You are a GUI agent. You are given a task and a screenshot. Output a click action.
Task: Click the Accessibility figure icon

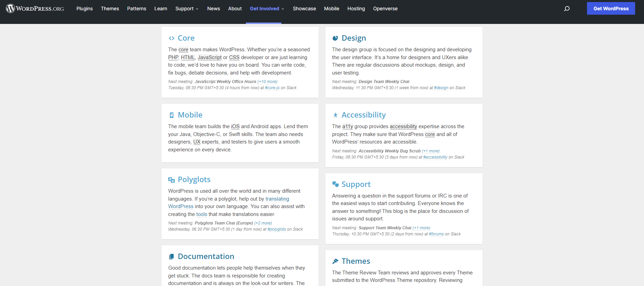coord(335,115)
